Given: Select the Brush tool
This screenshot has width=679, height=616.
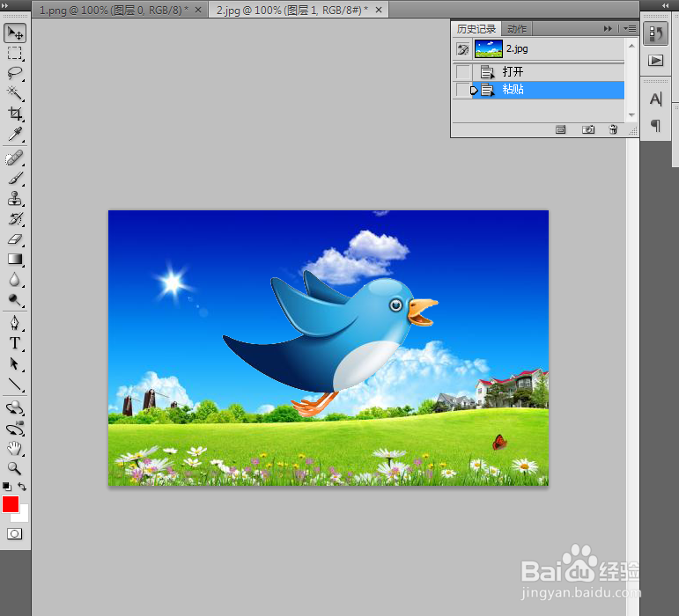Looking at the screenshot, I should click(15, 179).
